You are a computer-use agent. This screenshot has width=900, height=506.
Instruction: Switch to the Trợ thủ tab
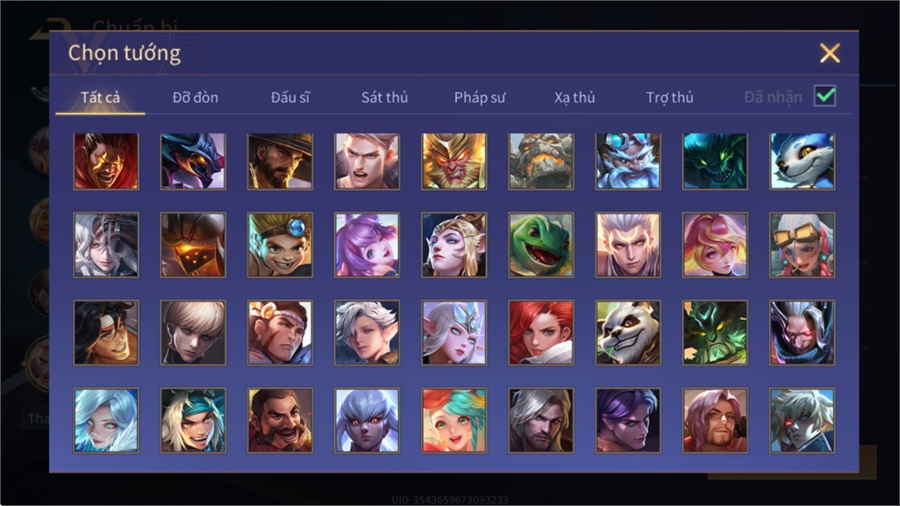pos(669,98)
